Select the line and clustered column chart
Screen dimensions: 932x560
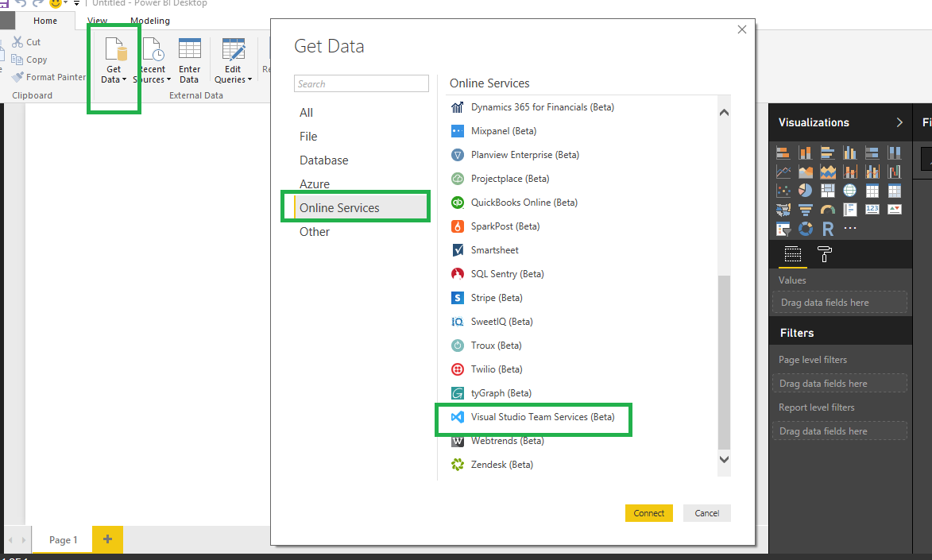(x=872, y=172)
